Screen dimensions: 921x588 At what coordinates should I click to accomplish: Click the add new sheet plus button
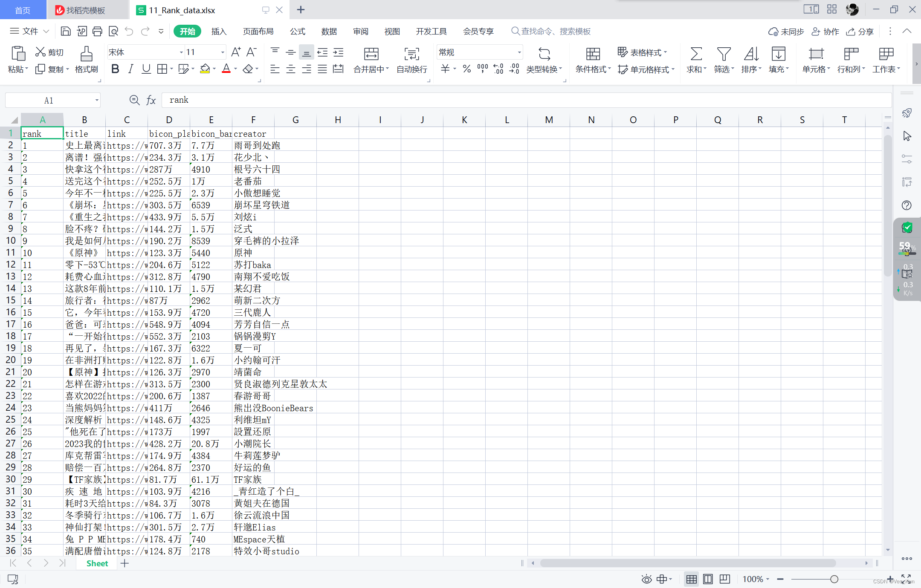[x=124, y=563]
